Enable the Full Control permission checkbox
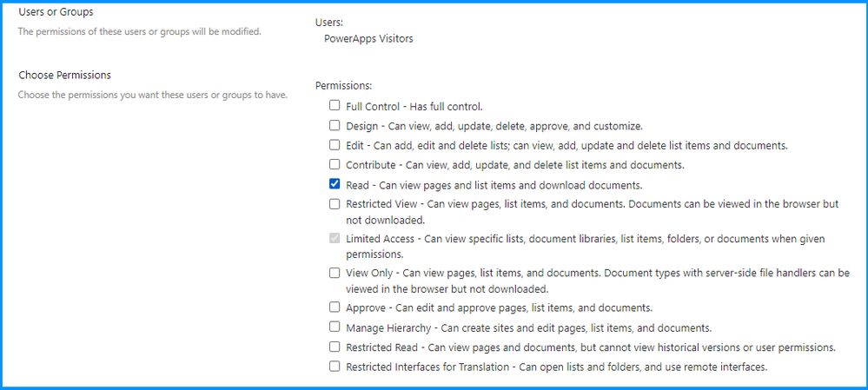Image resolution: width=868 pixels, height=390 pixels. [x=335, y=106]
